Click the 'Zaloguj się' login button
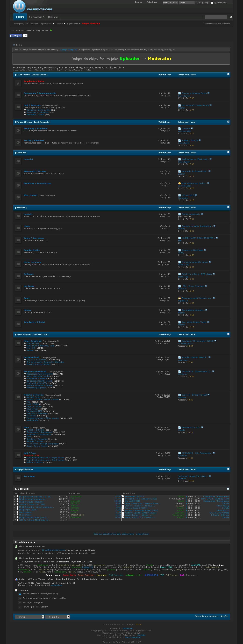Viewport: 243px width, 644px height. point(202,3)
